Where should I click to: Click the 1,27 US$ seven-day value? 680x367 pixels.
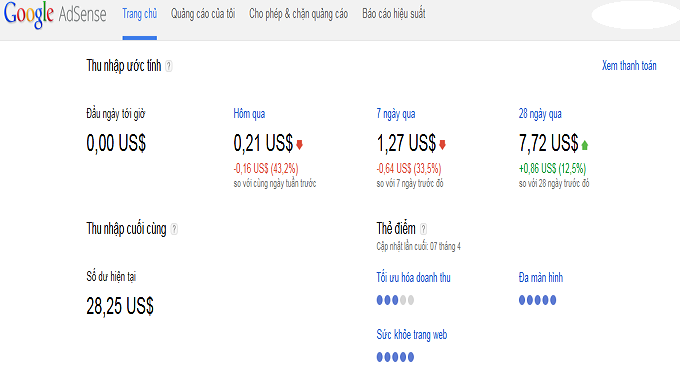pyautogui.click(x=406, y=143)
